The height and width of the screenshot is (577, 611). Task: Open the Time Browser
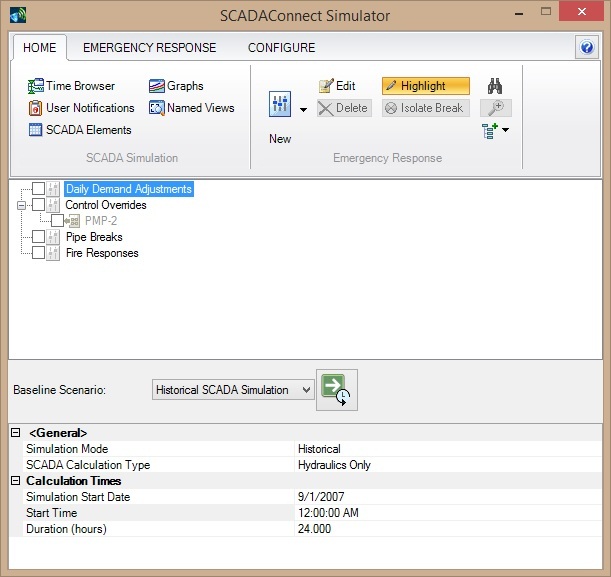click(71, 86)
